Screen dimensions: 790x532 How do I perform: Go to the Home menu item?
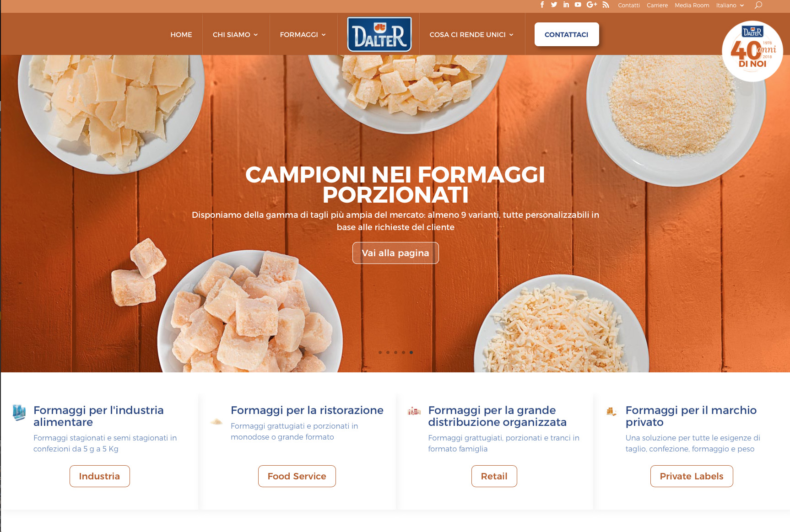181,35
